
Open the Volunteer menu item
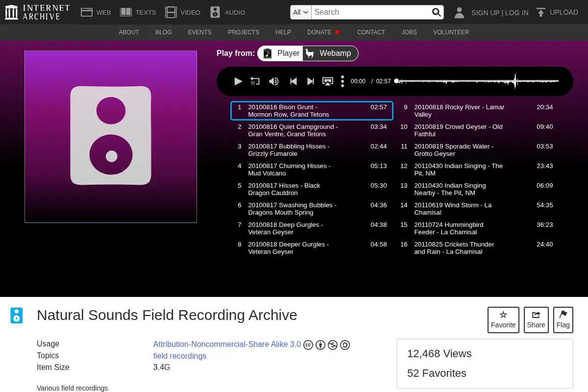[451, 32]
